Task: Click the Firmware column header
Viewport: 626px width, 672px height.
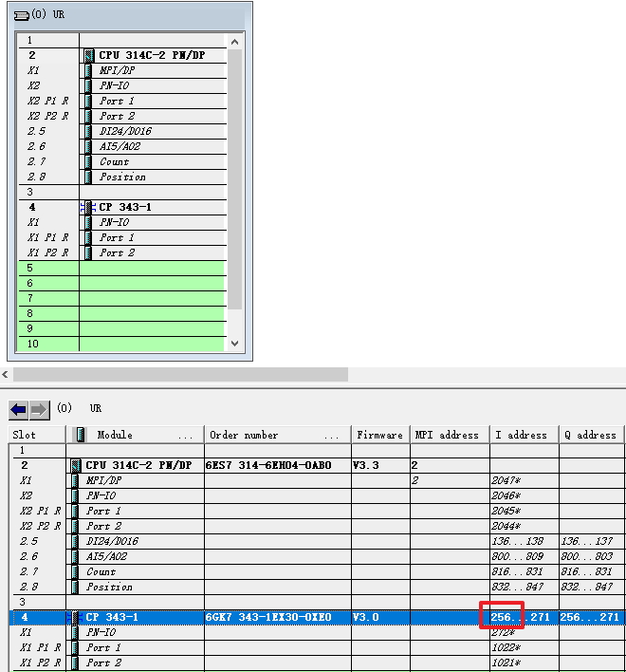Action: [x=380, y=435]
